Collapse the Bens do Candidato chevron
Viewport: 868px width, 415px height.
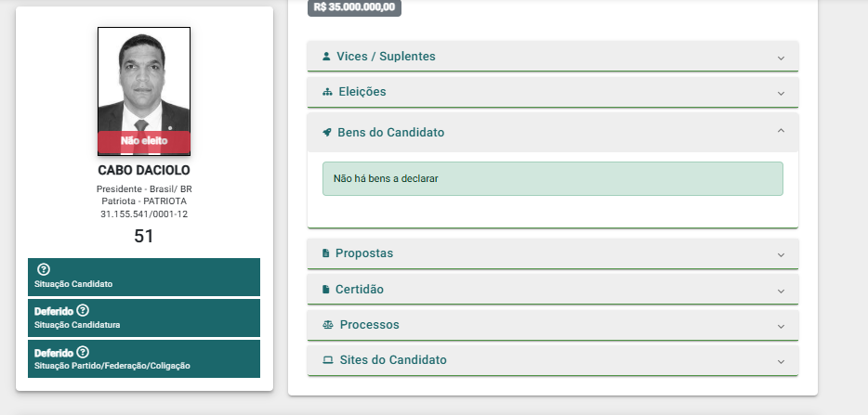781,131
